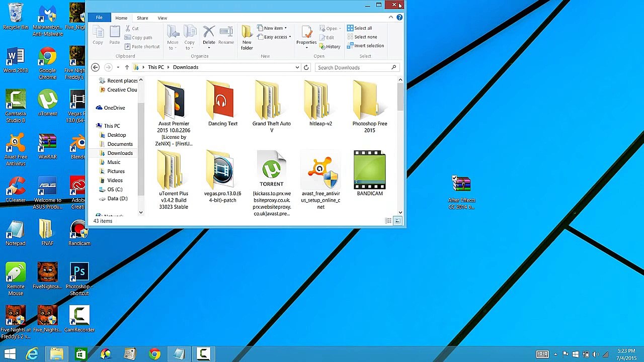Click Select none in the ribbon

362,37
